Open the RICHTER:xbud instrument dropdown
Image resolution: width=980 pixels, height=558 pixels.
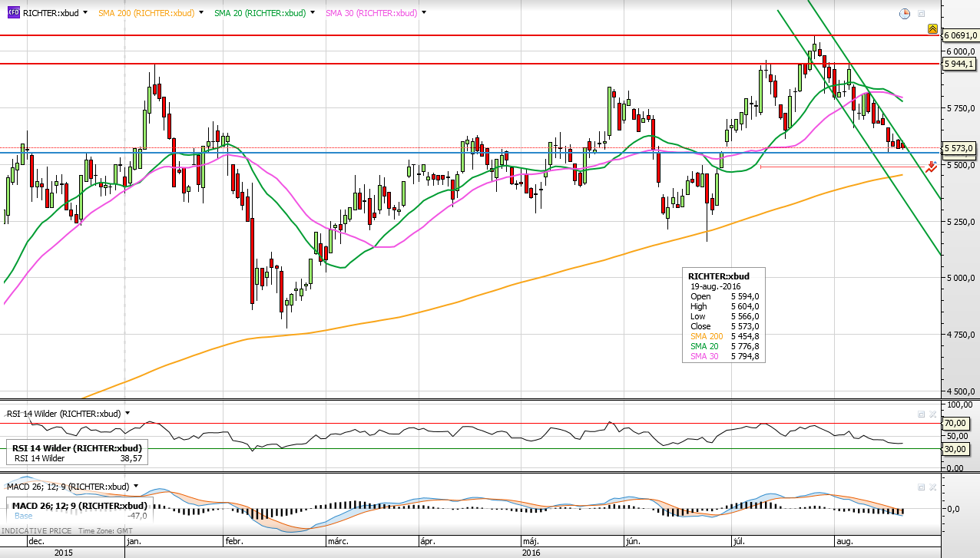coord(84,13)
